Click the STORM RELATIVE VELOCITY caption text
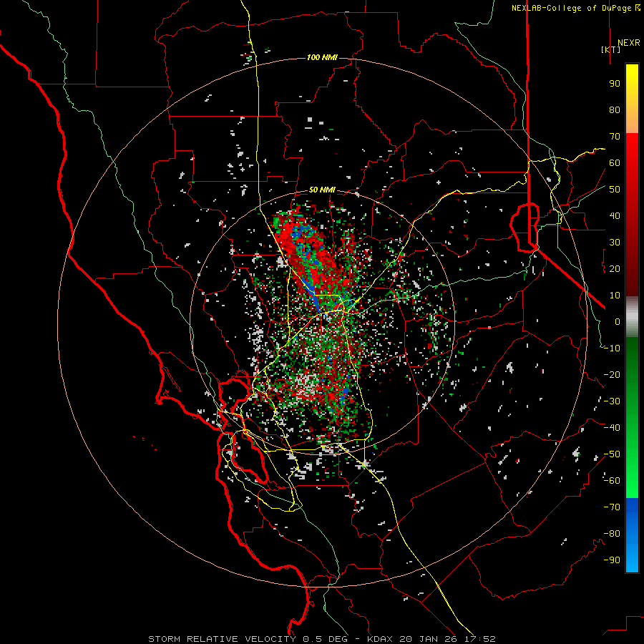 click(x=224, y=639)
